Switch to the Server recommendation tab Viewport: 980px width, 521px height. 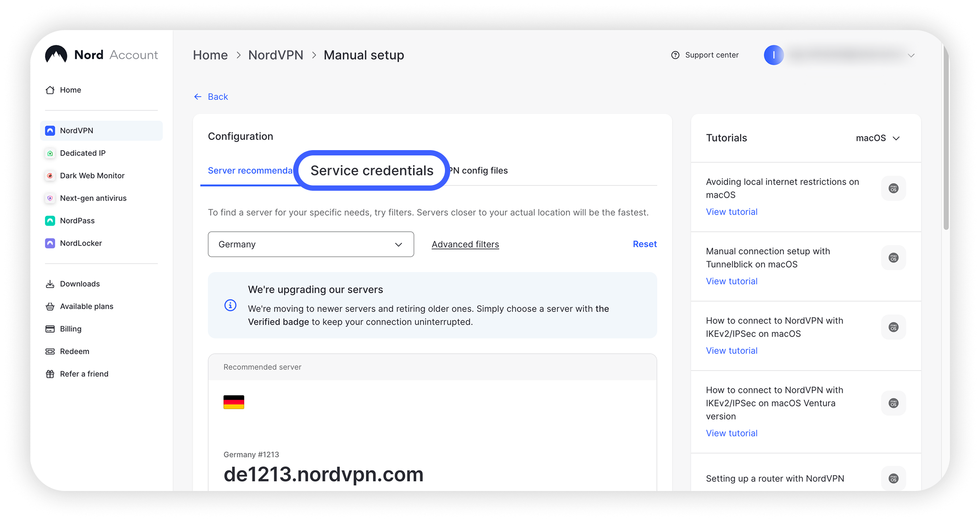(x=250, y=171)
